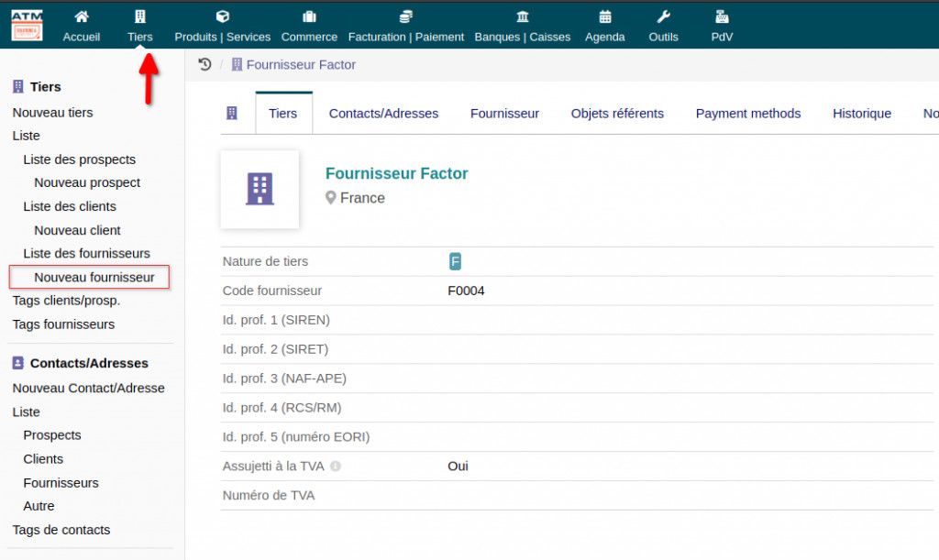The height and width of the screenshot is (560, 939).
Task: Click building icon beside breadcrumb Fournisseur Factor
Action: coord(238,64)
